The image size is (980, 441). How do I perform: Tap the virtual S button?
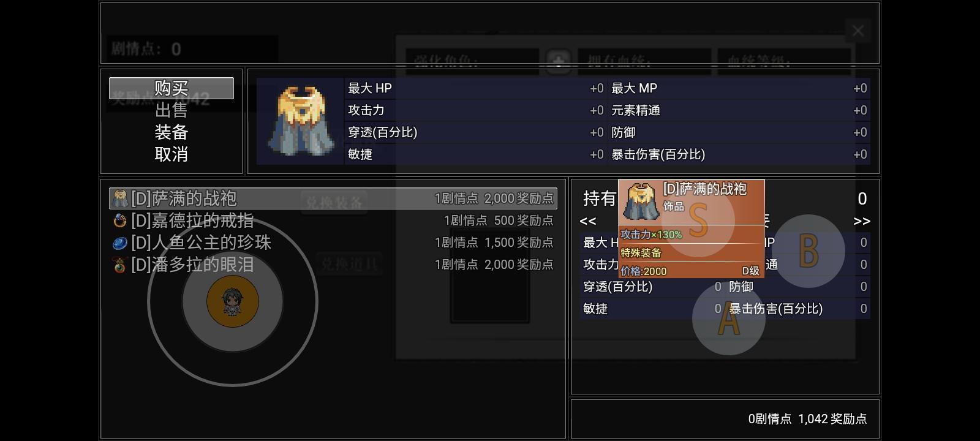698,221
